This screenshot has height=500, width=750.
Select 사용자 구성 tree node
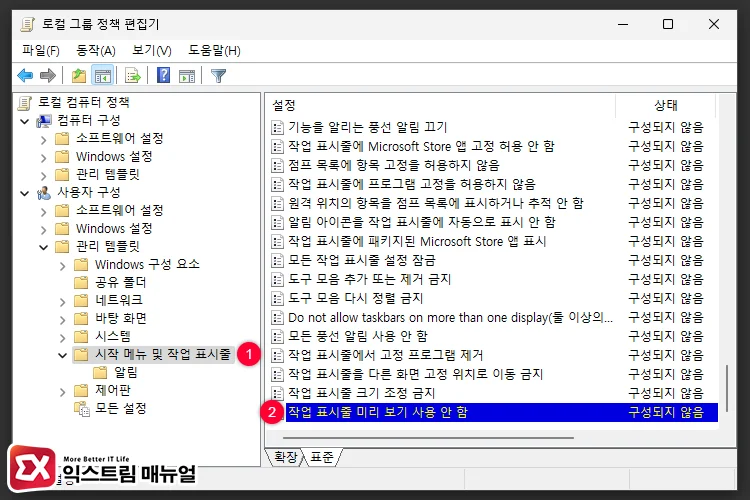pos(88,192)
